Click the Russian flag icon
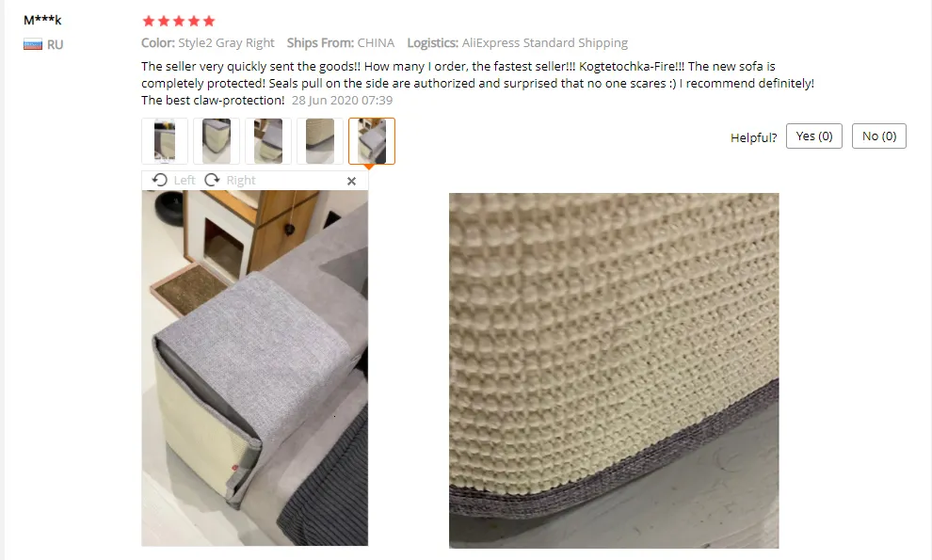 pos(33,44)
